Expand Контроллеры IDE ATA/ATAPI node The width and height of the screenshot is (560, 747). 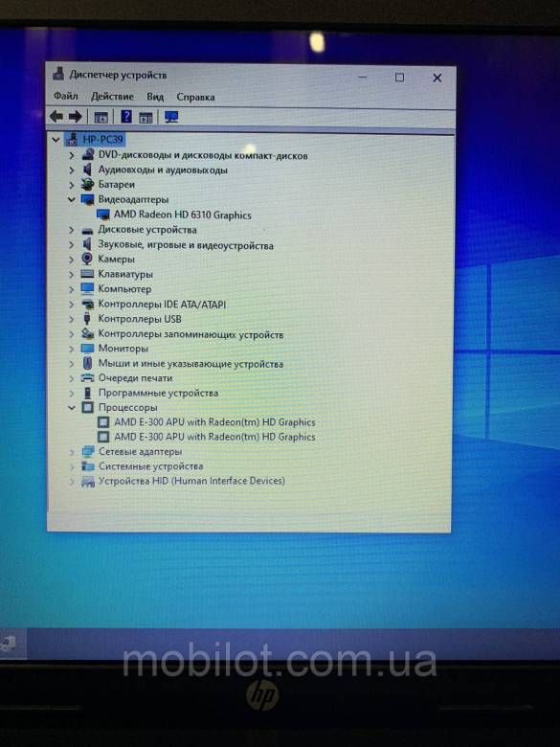tap(72, 304)
